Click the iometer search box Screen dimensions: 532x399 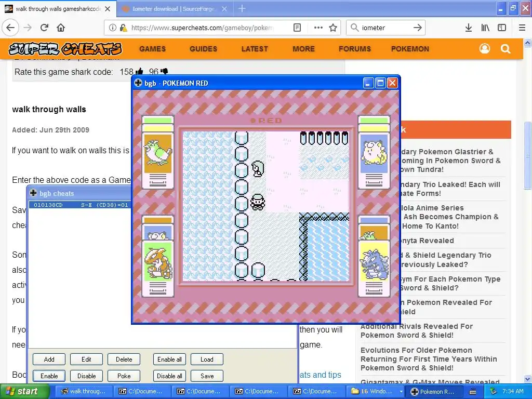click(385, 28)
